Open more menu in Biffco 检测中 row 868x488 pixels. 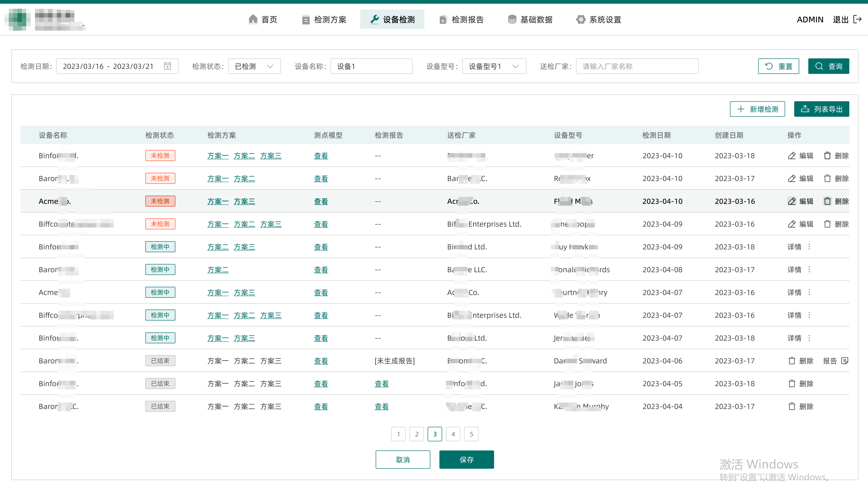pyautogui.click(x=809, y=315)
